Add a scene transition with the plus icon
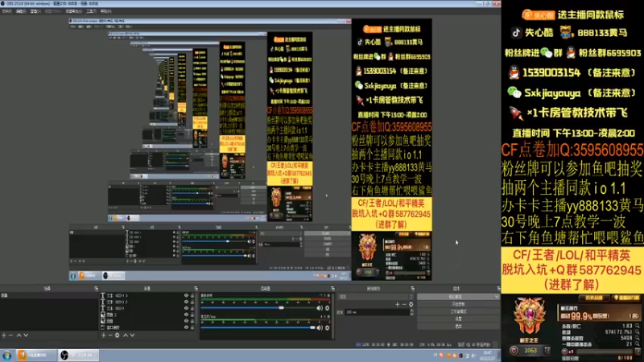 click(397, 304)
